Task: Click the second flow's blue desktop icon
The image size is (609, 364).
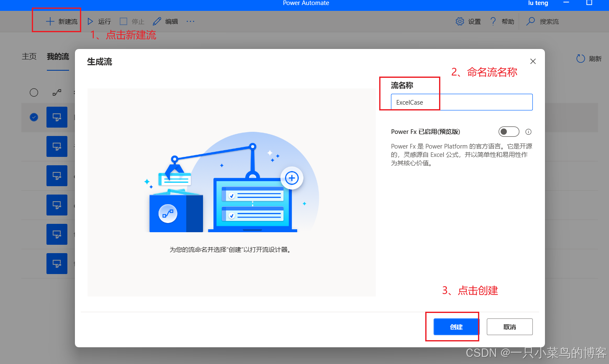Action: point(57,146)
